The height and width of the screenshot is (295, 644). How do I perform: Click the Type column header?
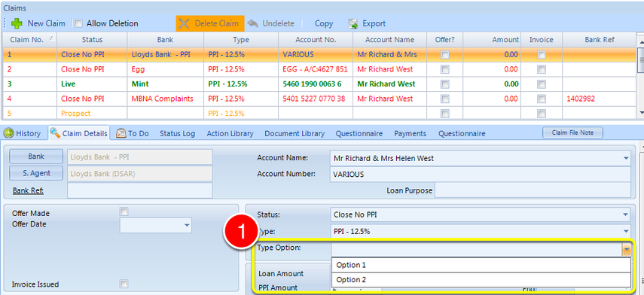(x=241, y=40)
